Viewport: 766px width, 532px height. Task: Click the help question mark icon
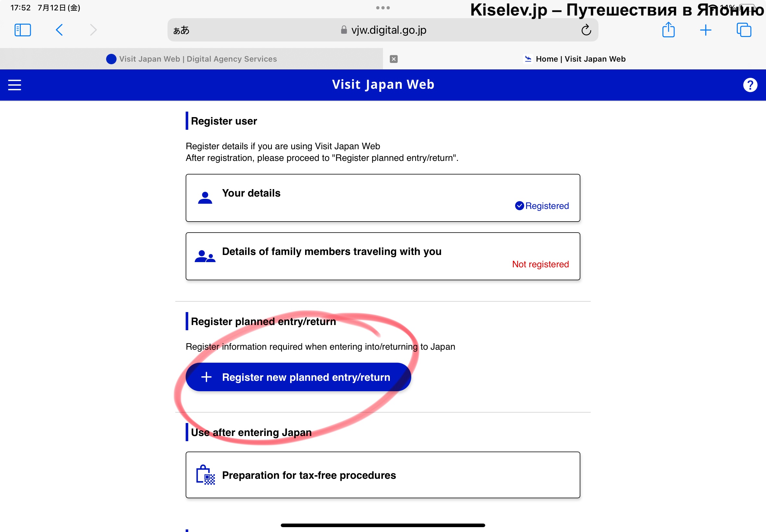click(750, 85)
